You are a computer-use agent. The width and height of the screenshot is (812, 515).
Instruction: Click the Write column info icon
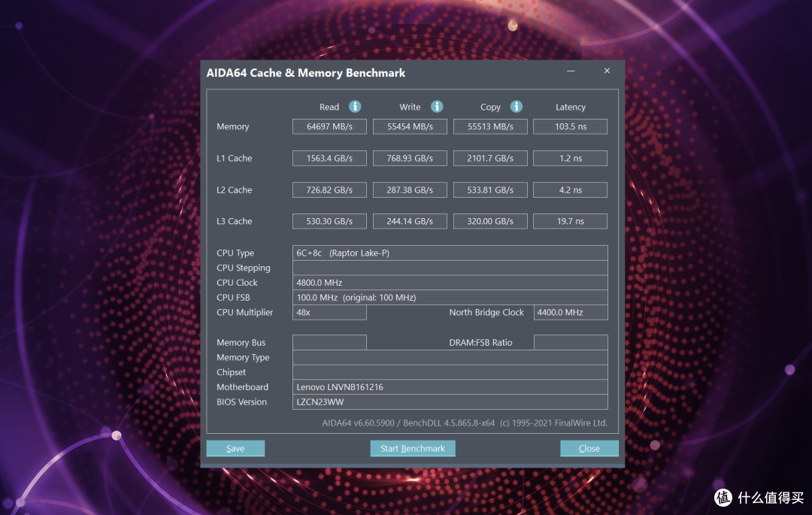(x=437, y=107)
